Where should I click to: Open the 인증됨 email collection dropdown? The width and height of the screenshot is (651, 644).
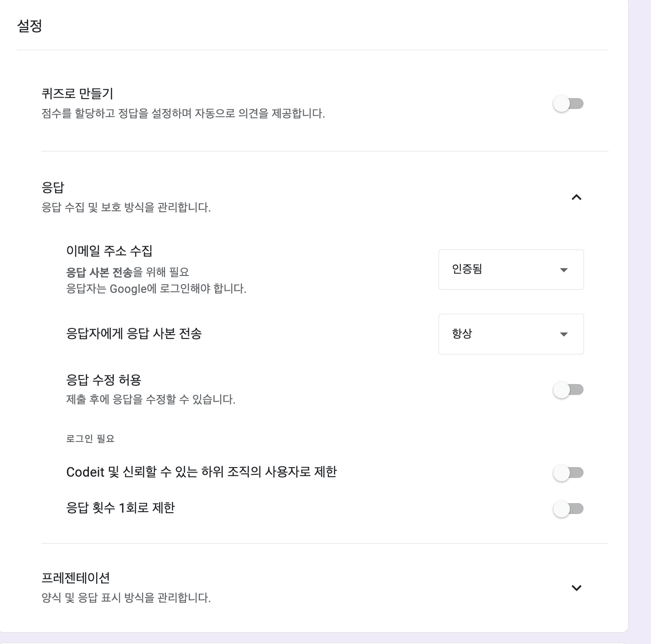[x=511, y=270]
